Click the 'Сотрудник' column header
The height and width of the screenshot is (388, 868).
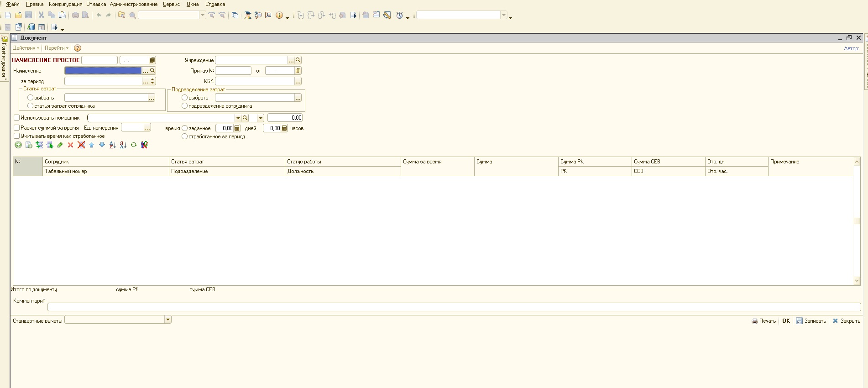tap(106, 162)
